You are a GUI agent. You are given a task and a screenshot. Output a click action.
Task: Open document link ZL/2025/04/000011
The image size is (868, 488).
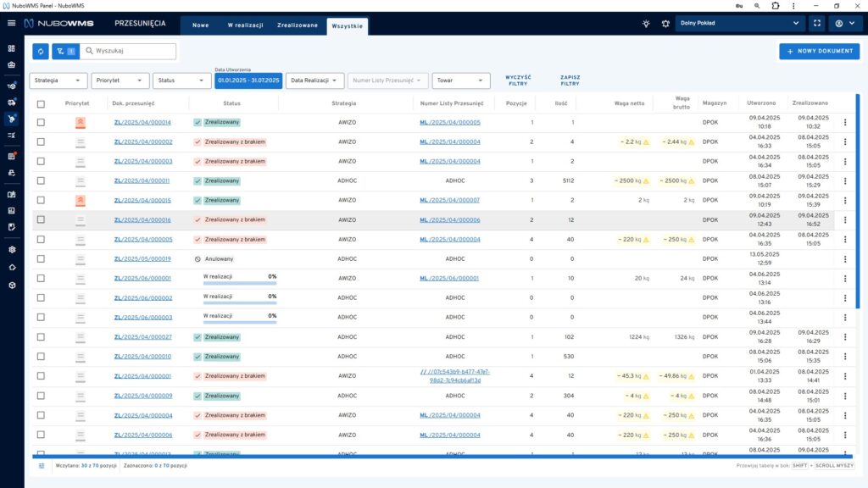coord(142,180)
